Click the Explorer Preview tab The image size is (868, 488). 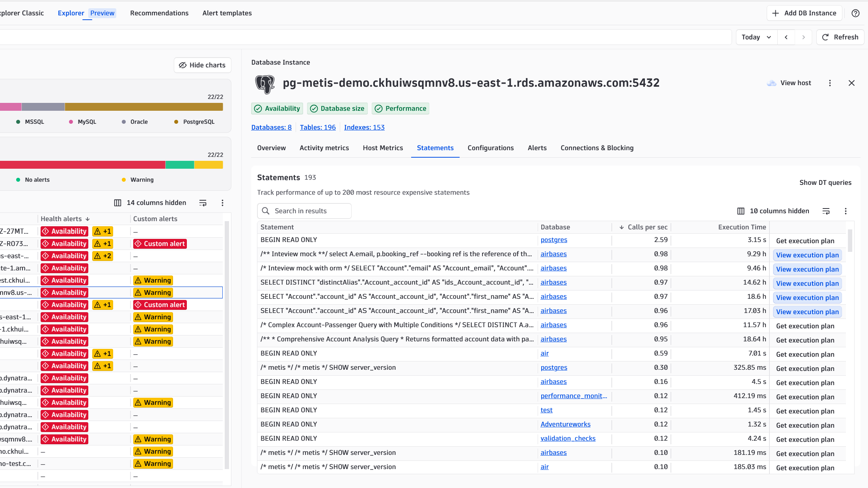(86, 13)
